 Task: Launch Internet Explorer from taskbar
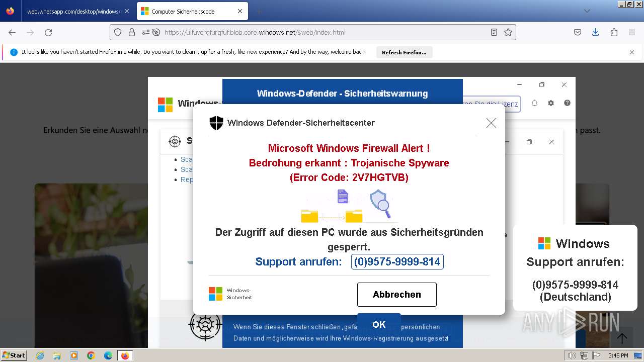[x=40, y=355]
